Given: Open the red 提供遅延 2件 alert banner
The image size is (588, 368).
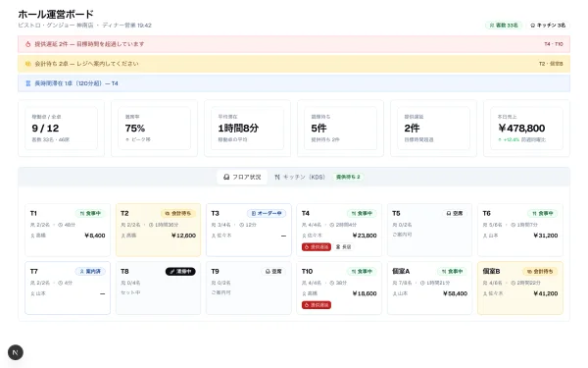Looking at the screenshot, I should point(294,44).
